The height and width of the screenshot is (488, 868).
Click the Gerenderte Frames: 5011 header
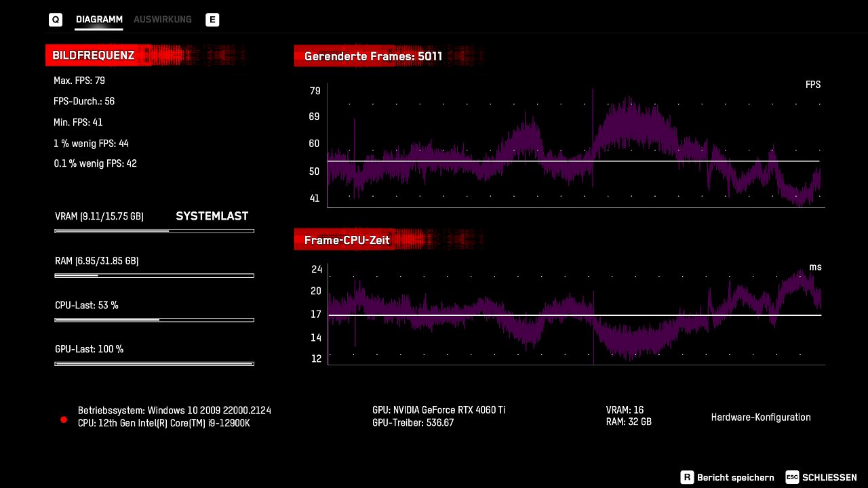click(373, 56)
